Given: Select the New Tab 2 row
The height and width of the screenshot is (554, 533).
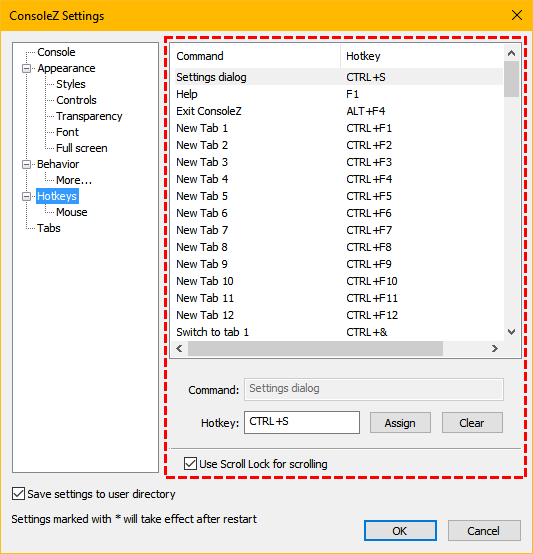Looking at the screenshot, I should pyautogui.click(x=339, y=145).
